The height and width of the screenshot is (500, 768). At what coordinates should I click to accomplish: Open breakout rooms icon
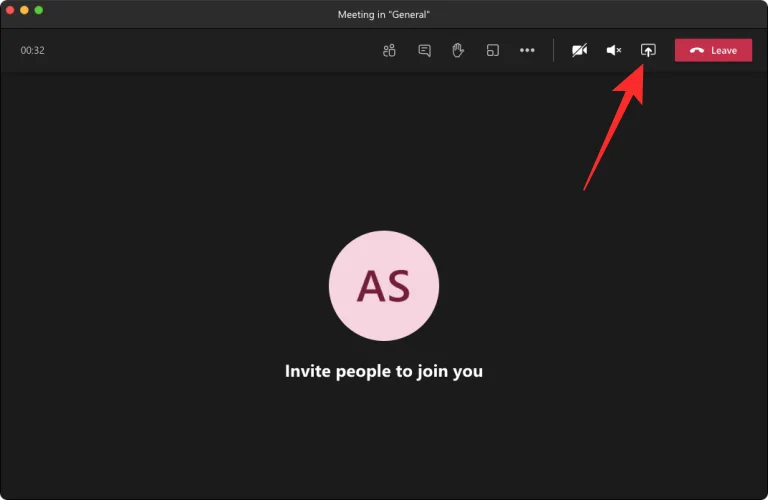click(493, 50)
